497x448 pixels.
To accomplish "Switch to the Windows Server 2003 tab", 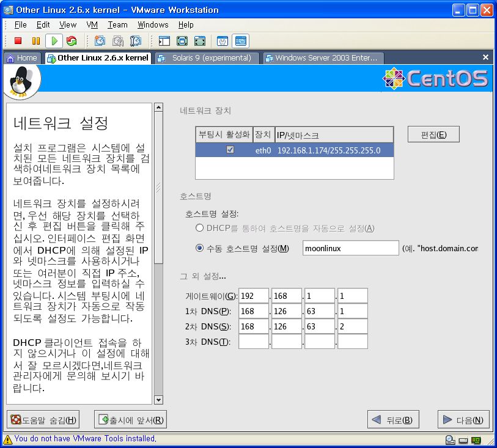I will (x=323, y=58).
